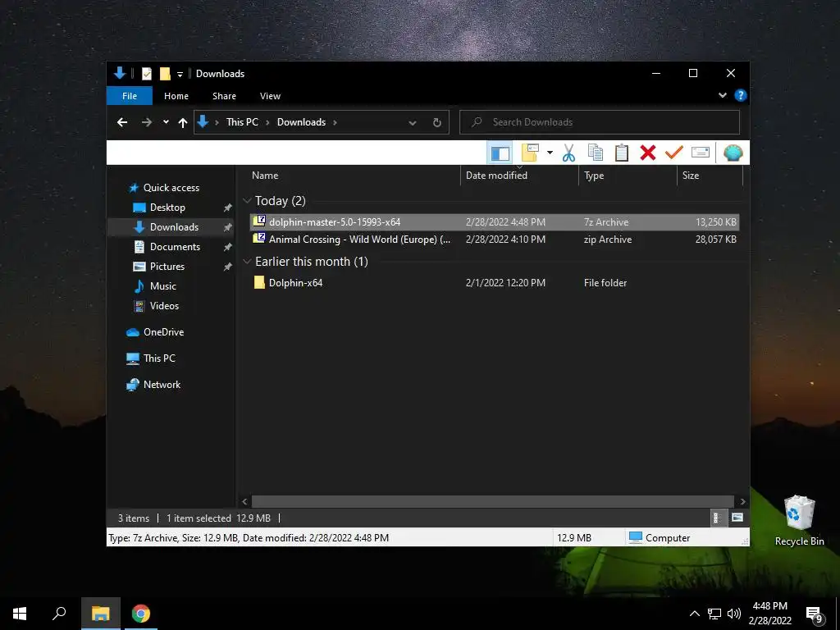Click Downloads breadcrumb in address bar
Viewport: 840px width, 630px height.
301,122
